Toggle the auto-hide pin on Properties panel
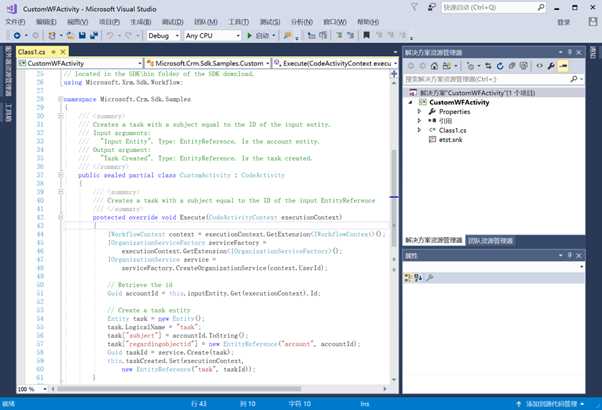This screenshot has height=410, width=602. point(570,255)
